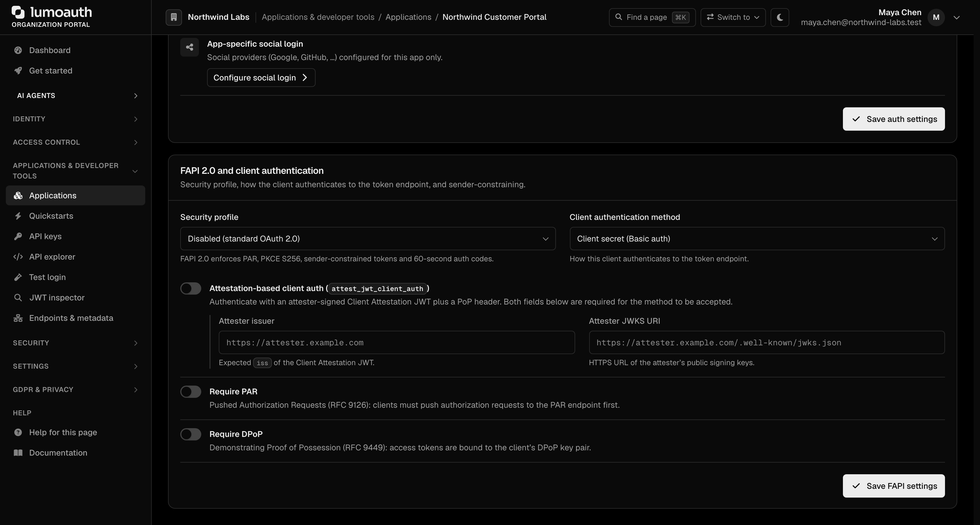
Task: Click the API keys key icon
Action: [x=18, y=236]
